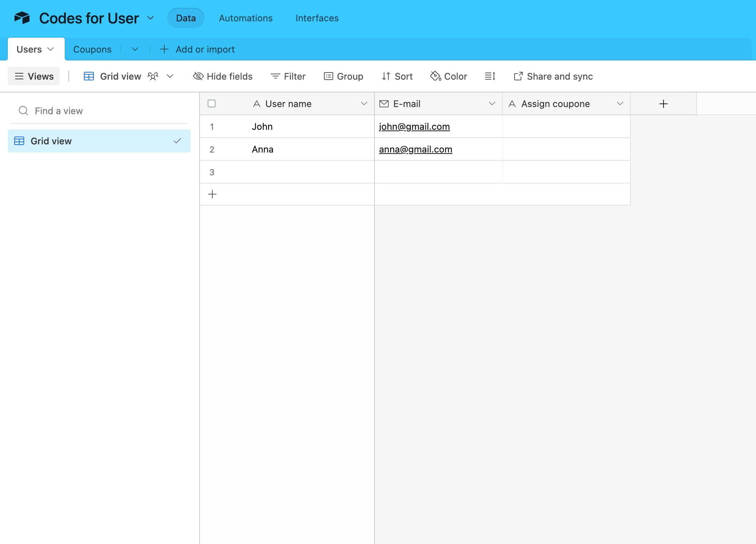Open Sort options
Screen dimensions: 756x544
tap(397, 76)
